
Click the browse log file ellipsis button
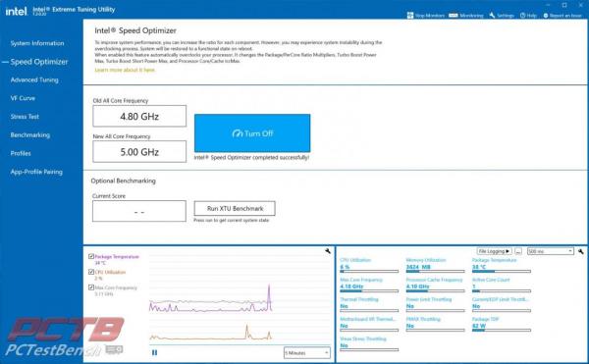tap(518, 251)
